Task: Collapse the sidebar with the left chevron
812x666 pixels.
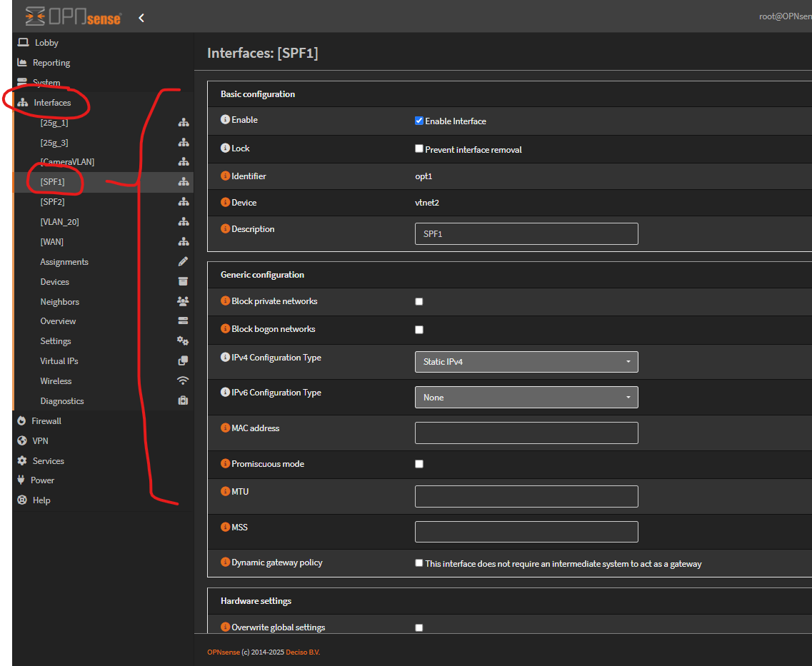Action: coord(141,17)
